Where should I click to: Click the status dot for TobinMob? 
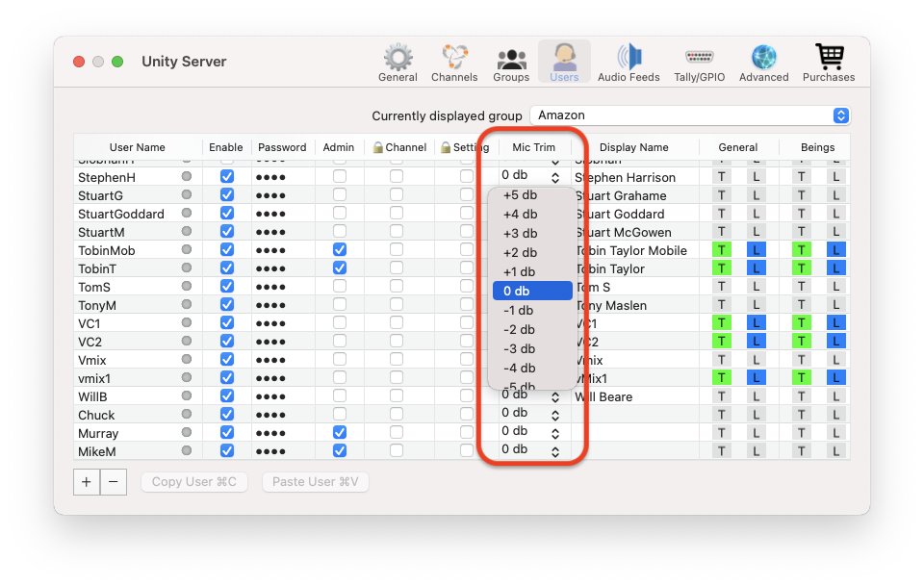[187, 249]
